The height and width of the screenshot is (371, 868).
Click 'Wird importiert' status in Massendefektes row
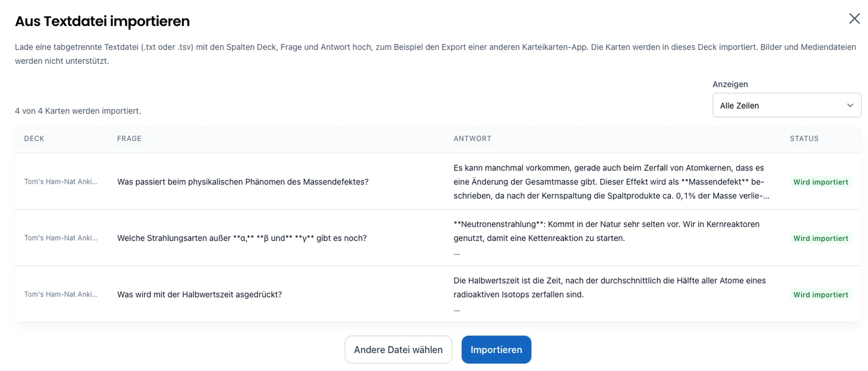click(820, 182)
